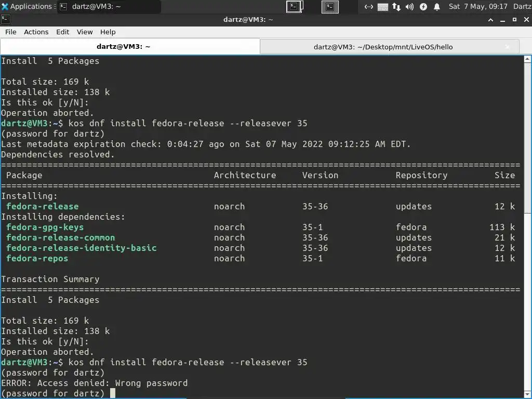Select the dartz@VM3: ~ tab
The width and height of the screenshot is (532, 399).
click(130, 46)
